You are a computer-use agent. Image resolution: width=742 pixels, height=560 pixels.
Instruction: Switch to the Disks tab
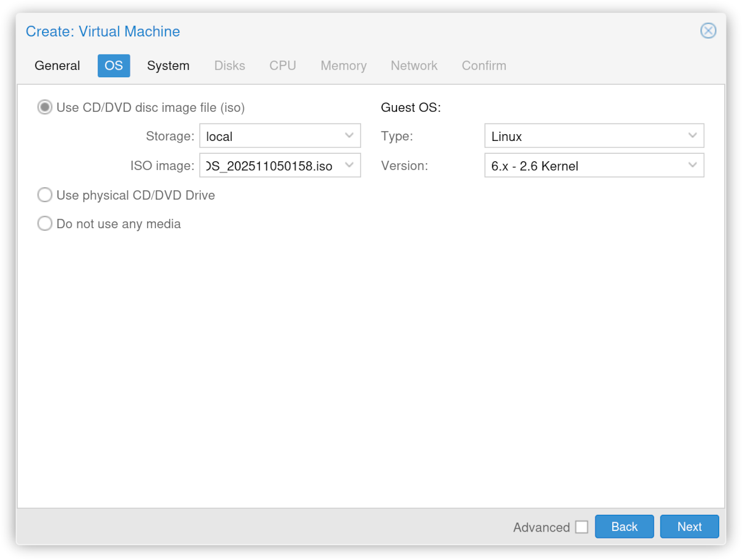click(229, 66)
